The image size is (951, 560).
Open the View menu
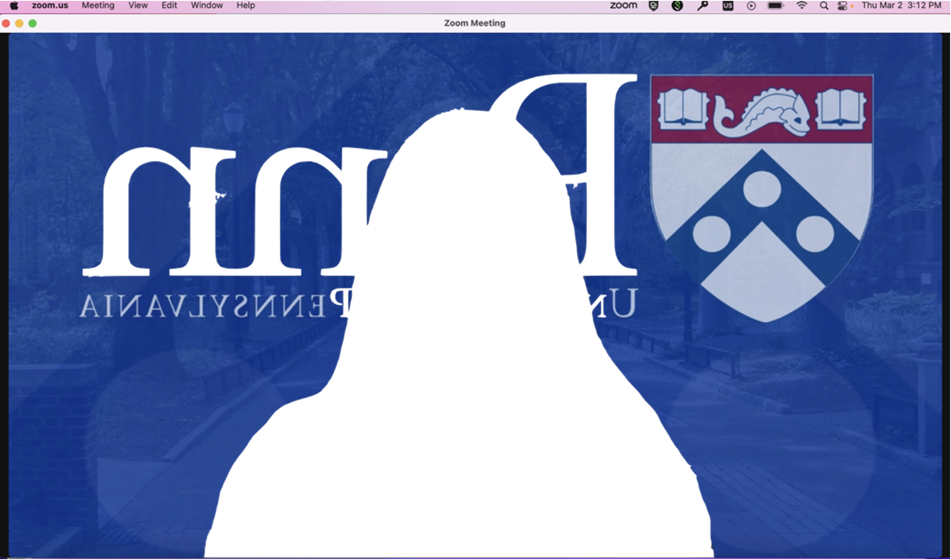[138, 6]
